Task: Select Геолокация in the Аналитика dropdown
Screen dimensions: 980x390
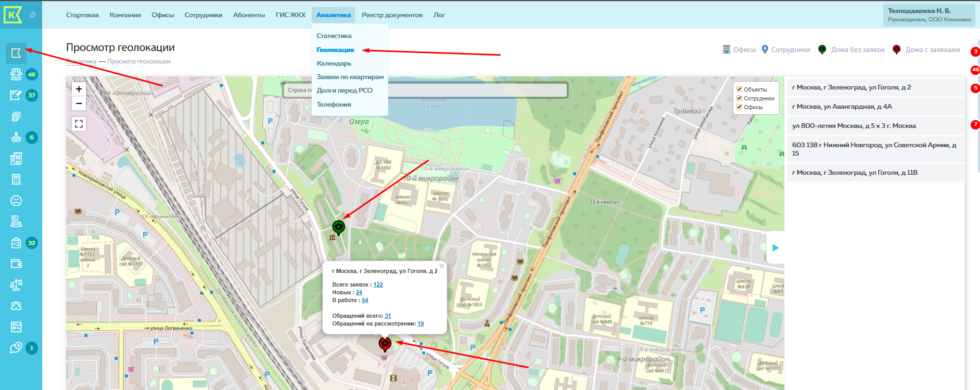Action: click(335, 50)
